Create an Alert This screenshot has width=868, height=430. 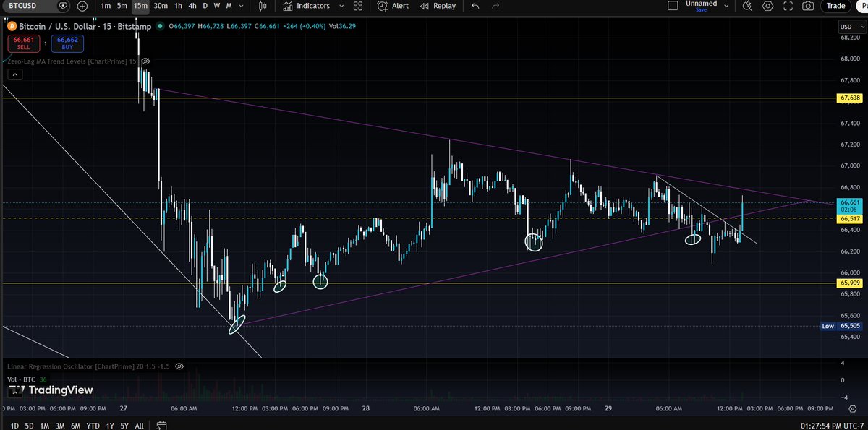click(393, 6)
